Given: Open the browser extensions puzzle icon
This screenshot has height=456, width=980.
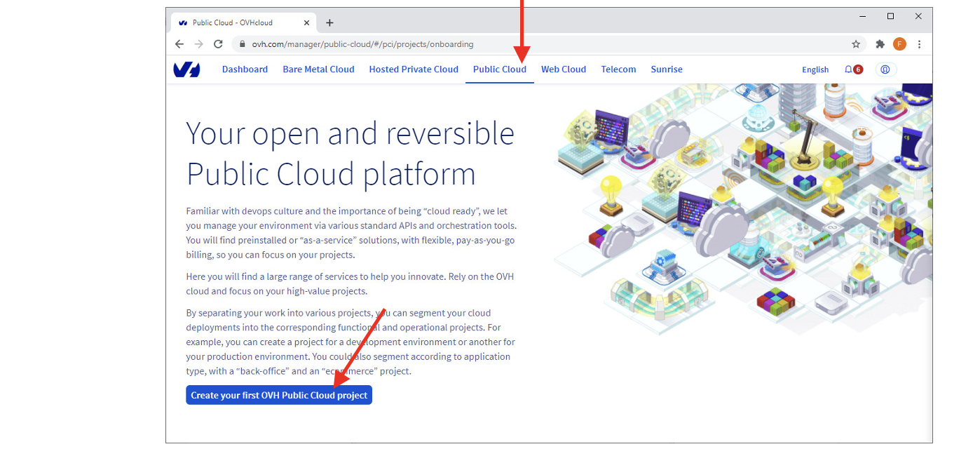Looking at the screenshot, I should click(x=880, y=44).
